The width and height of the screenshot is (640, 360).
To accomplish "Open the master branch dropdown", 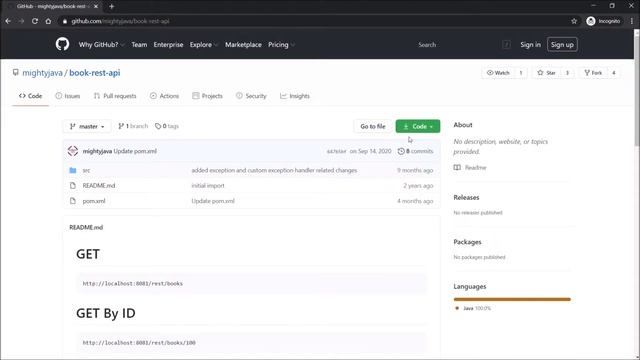I will coord(87,126).
